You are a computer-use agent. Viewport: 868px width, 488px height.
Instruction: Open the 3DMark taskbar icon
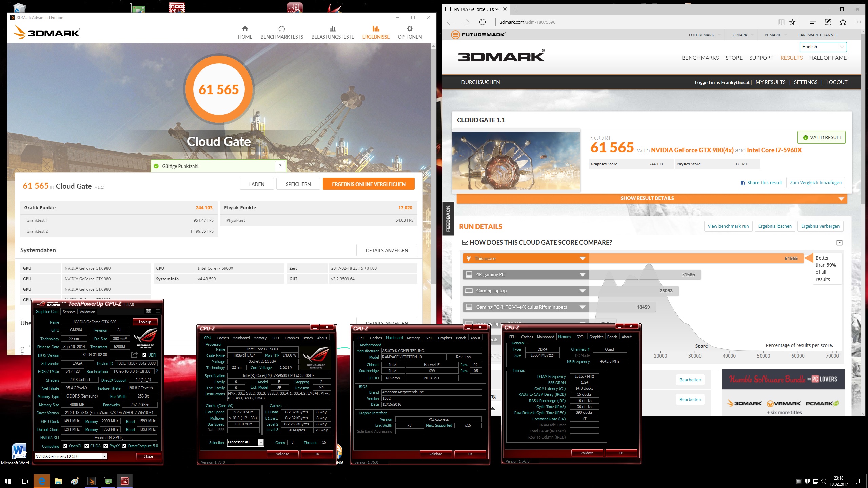pos(91,481)
